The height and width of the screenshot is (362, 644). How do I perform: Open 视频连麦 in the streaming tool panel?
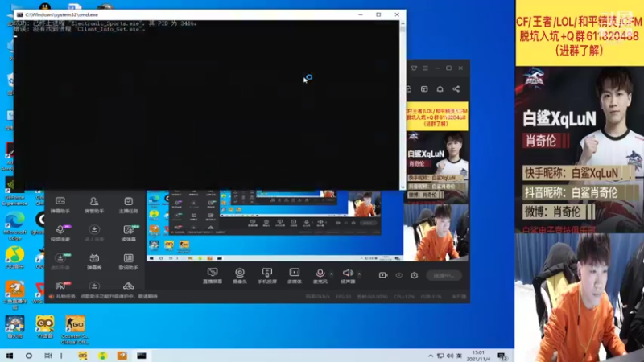[x=60, y=232]
